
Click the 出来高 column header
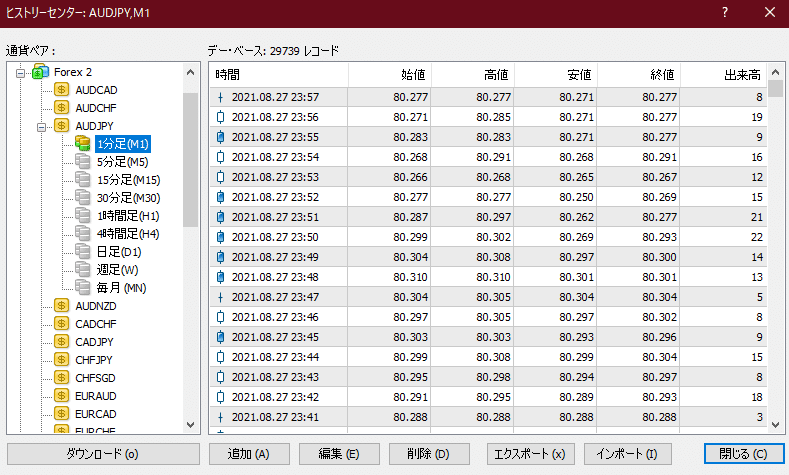(723, 75)
